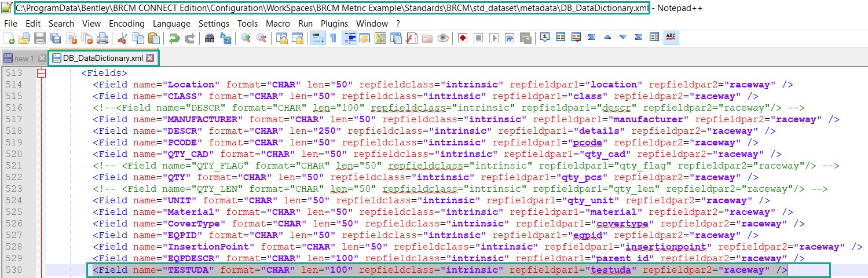Open the View menu
The width and height of the screenshot is (868, 278).
[x=91, y=24]
